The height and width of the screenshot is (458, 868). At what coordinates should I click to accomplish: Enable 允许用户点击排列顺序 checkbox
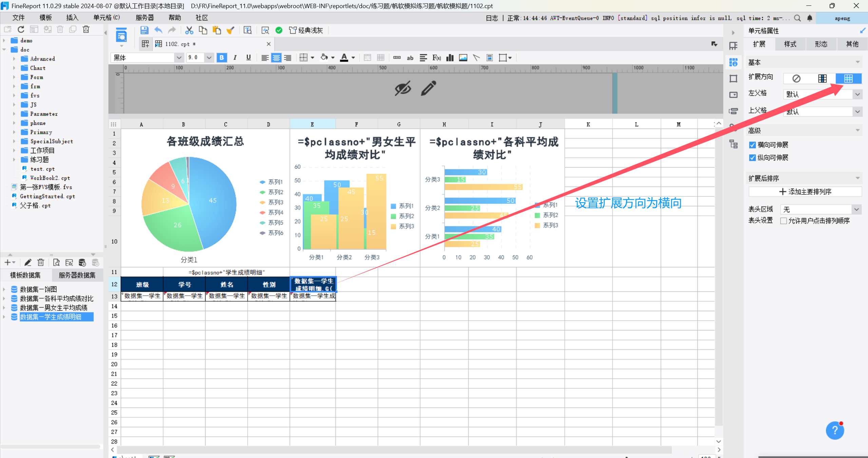784,221
